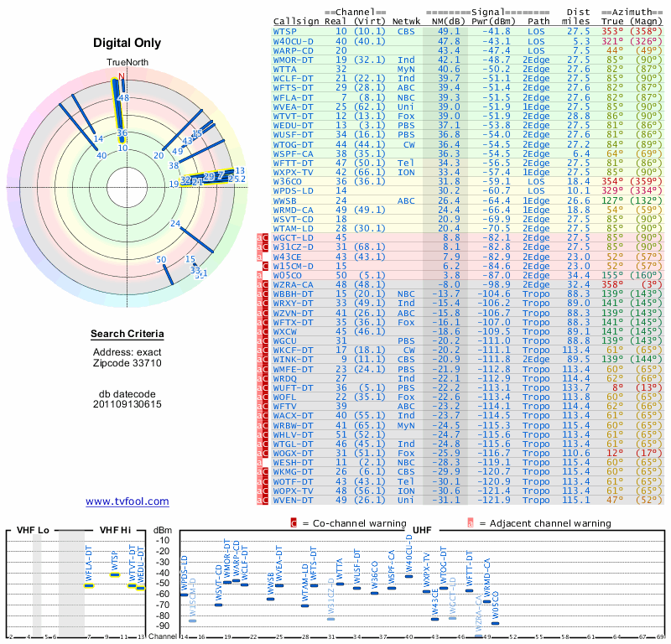Image resolution: width=671 pixels, height=644 pixels.
Task: Click the db datecode value 201109130615
Action: pyautogui.click(x=127, y=404)
